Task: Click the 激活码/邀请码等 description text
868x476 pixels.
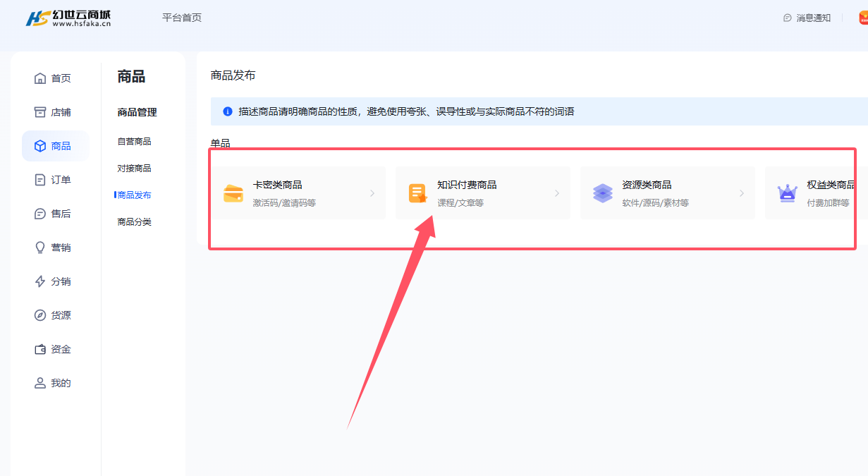Action: pos(284,203)
